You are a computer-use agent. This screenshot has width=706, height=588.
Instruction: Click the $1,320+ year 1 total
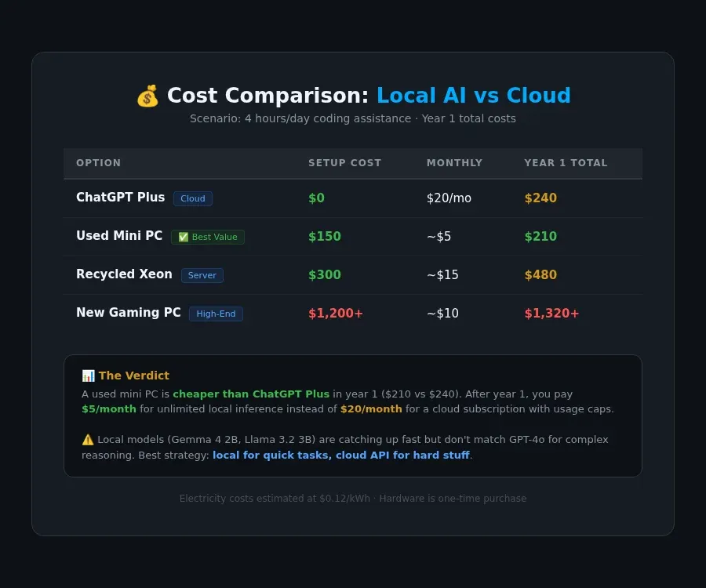[551, 314]
